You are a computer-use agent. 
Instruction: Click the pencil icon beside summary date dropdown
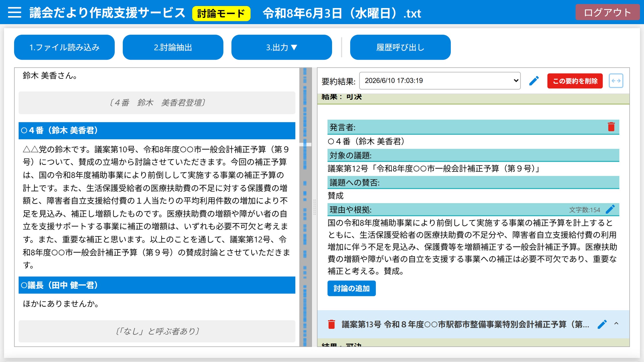[534, 81]
